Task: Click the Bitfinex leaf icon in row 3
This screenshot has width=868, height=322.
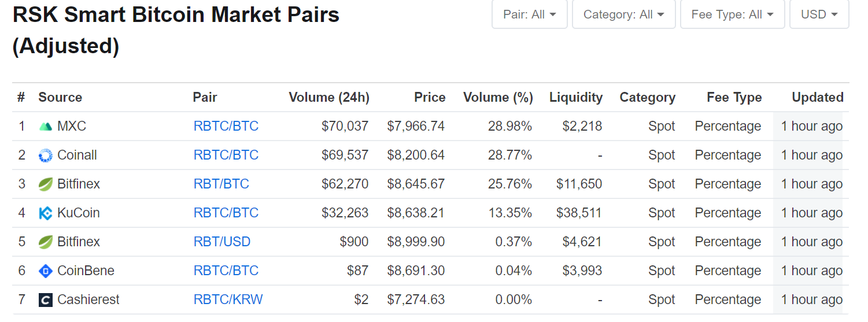Action: point(46,184)
